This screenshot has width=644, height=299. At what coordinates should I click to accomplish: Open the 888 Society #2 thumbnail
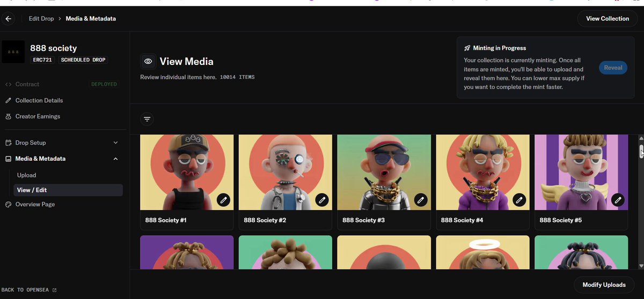pos(286,172)
